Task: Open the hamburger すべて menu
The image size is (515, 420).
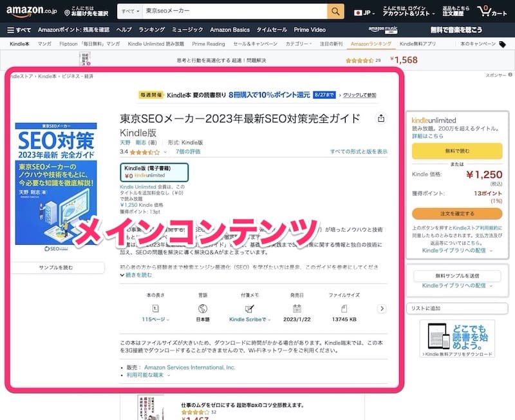Action: pos(19,30)
